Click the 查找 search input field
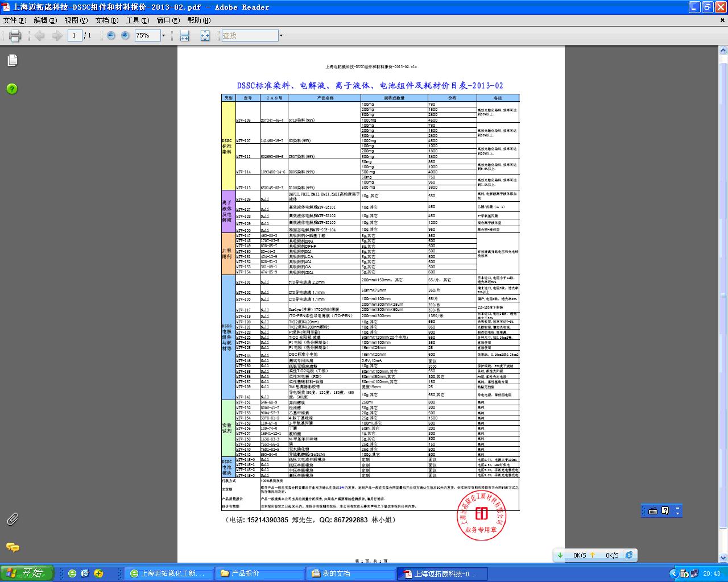This screenshot has width=728, height=582. coord(249,35)
